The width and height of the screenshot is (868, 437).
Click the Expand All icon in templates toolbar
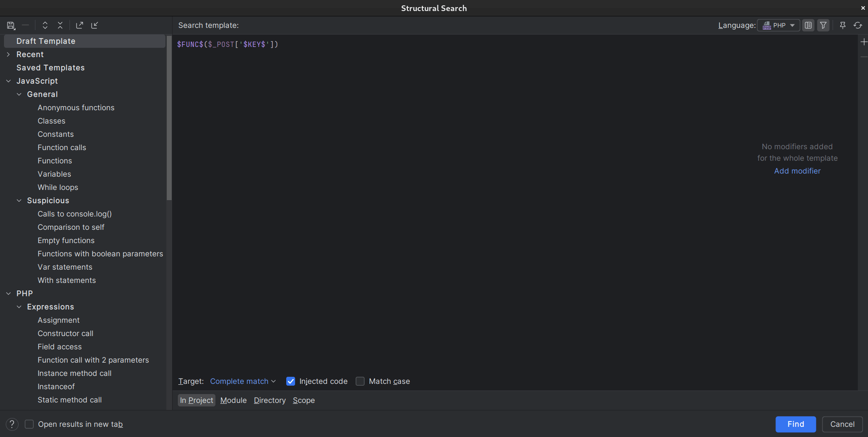click(45, 25)
